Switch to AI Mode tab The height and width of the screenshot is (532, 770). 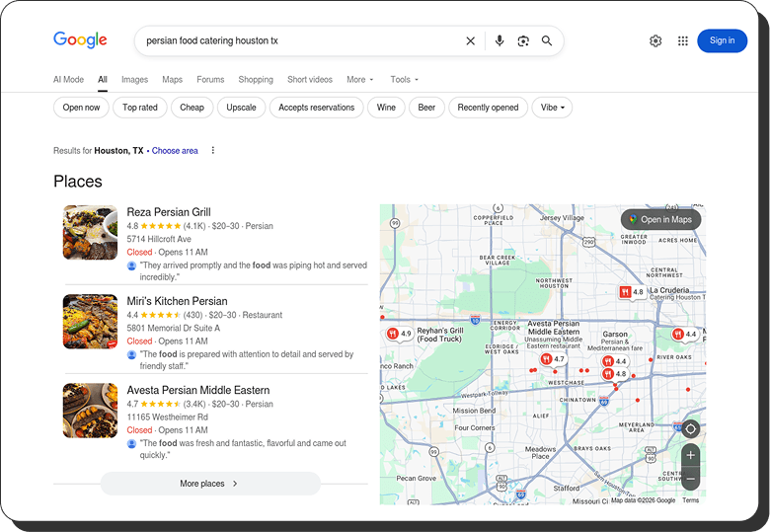[x=68, y=80]
